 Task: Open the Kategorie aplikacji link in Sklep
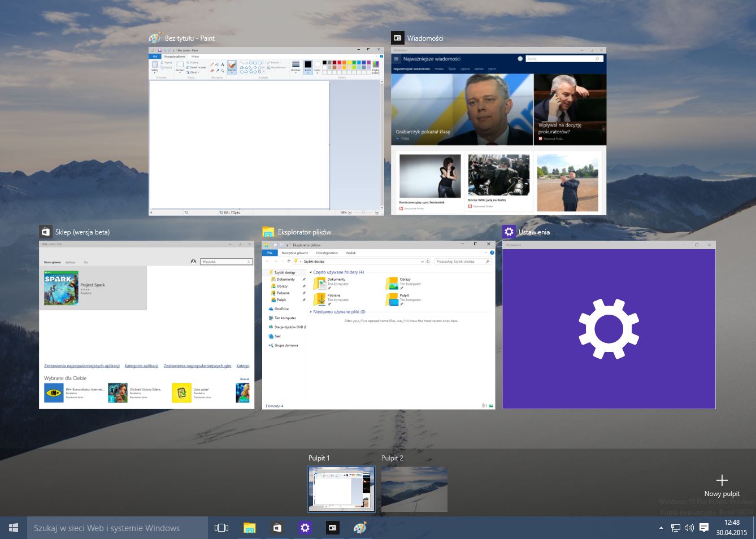pos(141,366)
